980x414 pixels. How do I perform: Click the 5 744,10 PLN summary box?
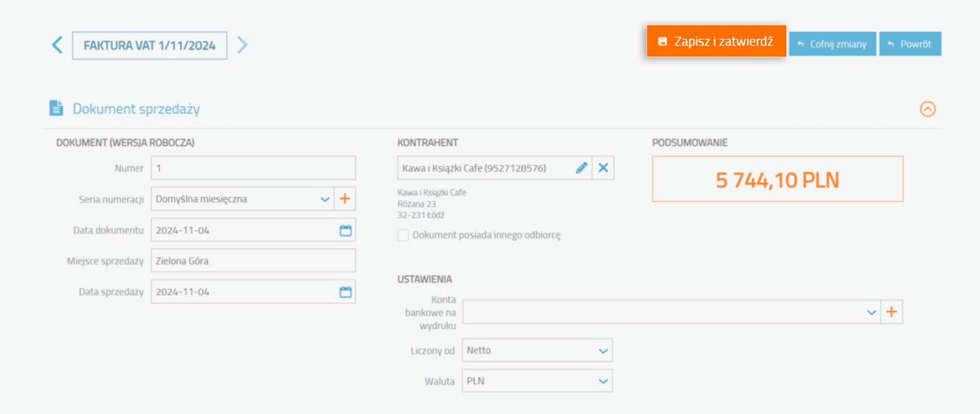pos(777,179)
